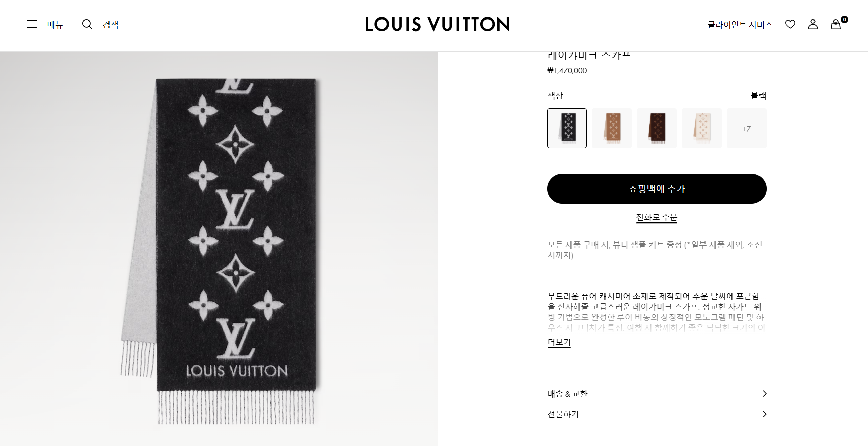The height and width of the screenshot is (446, 868).
Task: Select the camel brown scarf swatch
Action: tap(612, 128)
